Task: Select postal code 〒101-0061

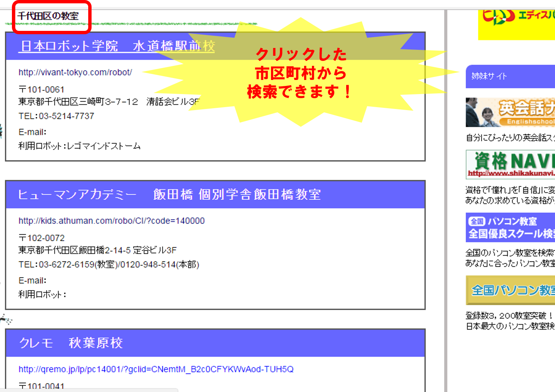Action: coord(41,90)
